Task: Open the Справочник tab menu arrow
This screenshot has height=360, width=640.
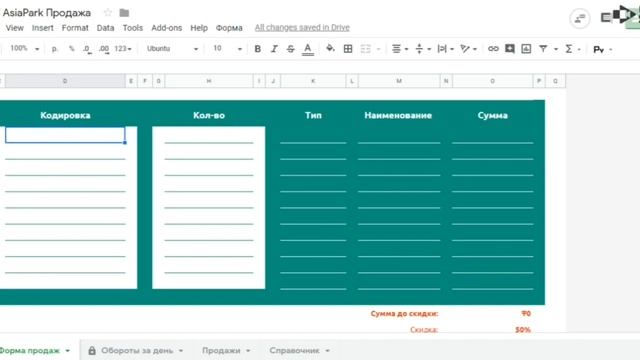Action: click(x=327, y=351)
